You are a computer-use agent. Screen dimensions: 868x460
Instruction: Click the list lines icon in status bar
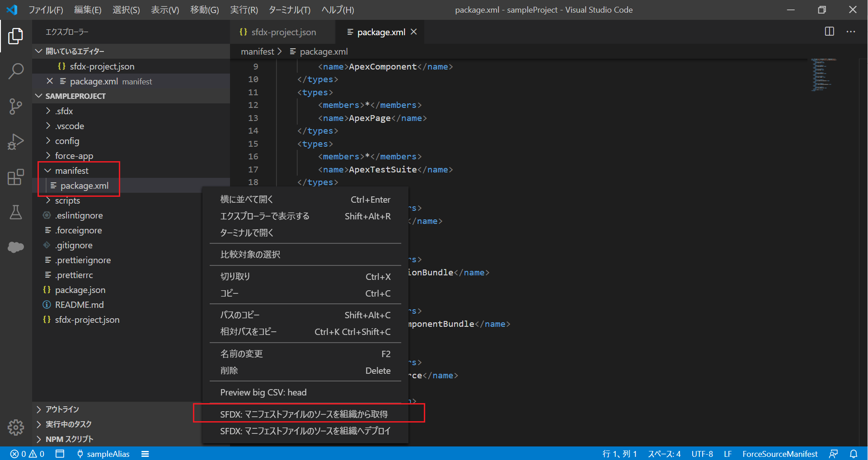coord(145,454)
